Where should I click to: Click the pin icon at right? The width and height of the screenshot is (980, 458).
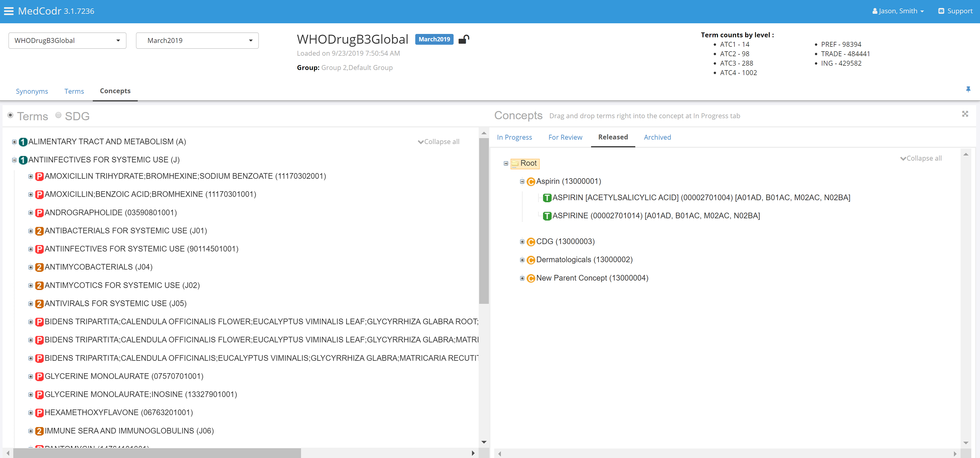click(x=968, y=89)
